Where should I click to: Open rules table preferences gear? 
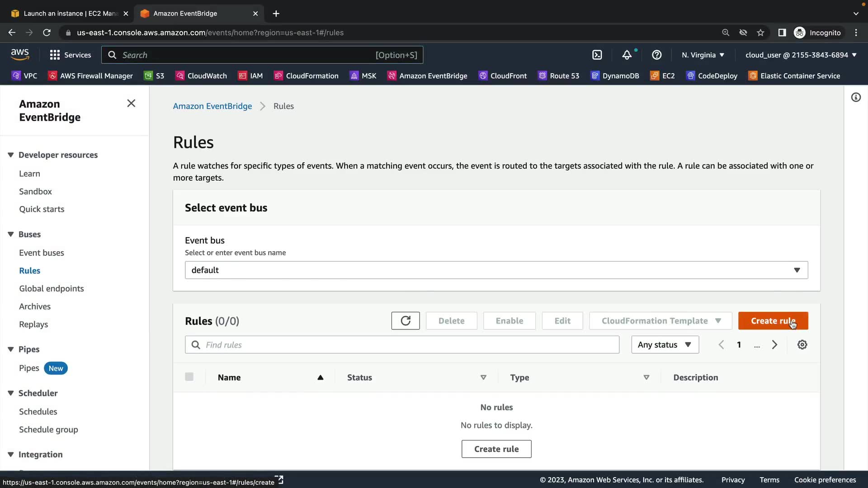pos(802,345)
